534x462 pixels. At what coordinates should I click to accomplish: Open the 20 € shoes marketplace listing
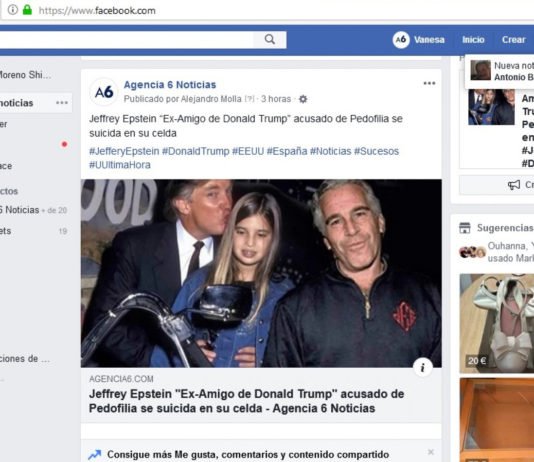pyautogui.click(x=497, y=323)
